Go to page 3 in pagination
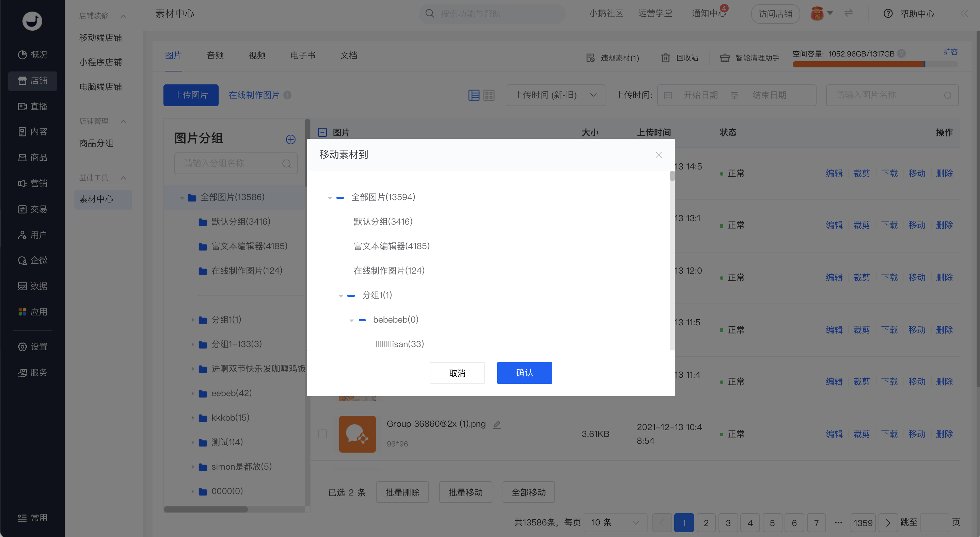The width and height of the screenshot is (980, 537). tap(728, 523)
